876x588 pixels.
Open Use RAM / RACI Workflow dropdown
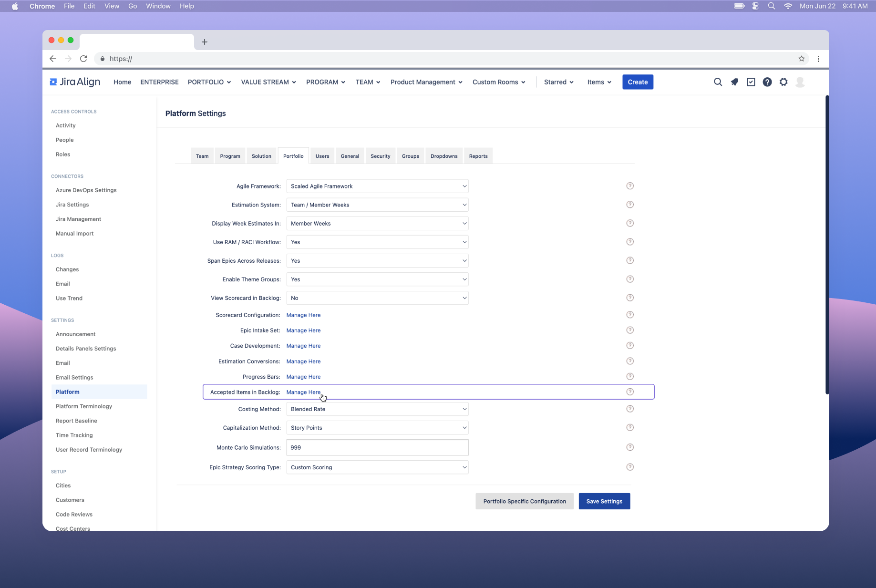(377, 242)
